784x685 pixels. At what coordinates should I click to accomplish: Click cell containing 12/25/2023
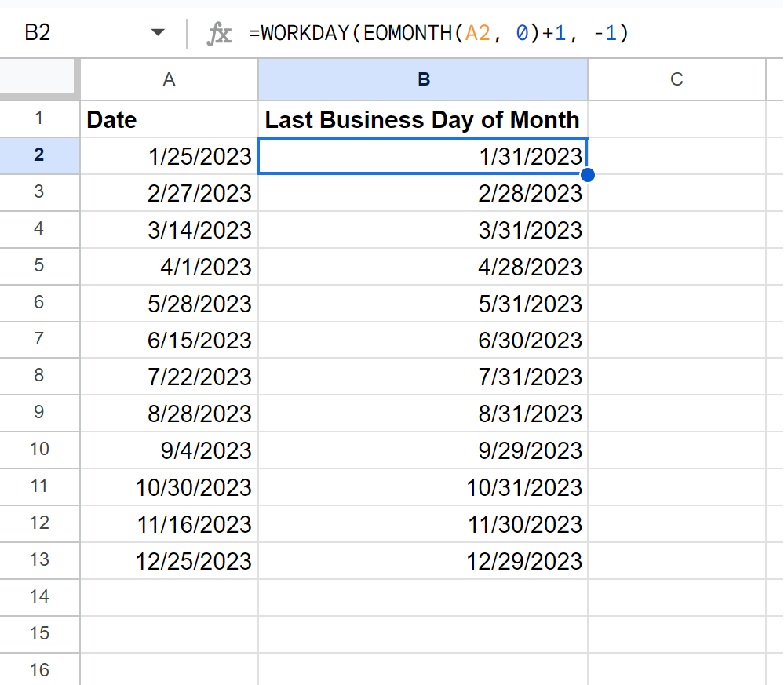(169, 560)
